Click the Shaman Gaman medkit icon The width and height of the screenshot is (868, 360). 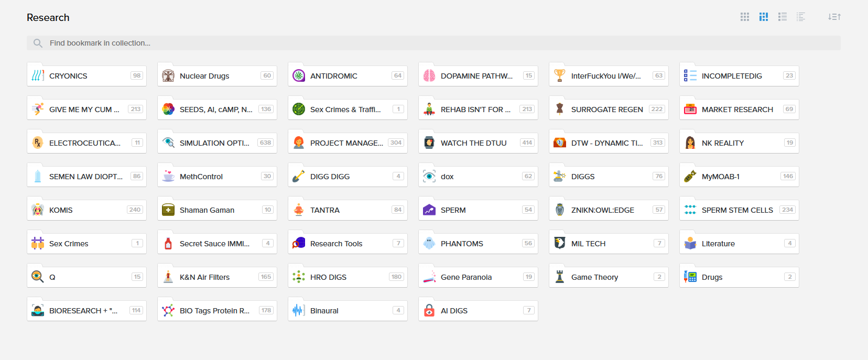click(x=168, y=210)
